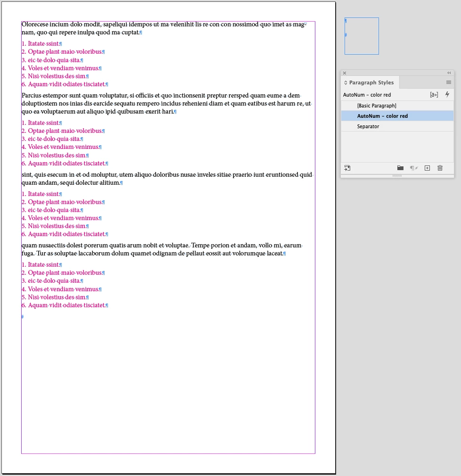Screen dimensions: 461x476
Task: Click the applied style name 'AutoNum – color red' header
Action: click(x=367, y=95)
